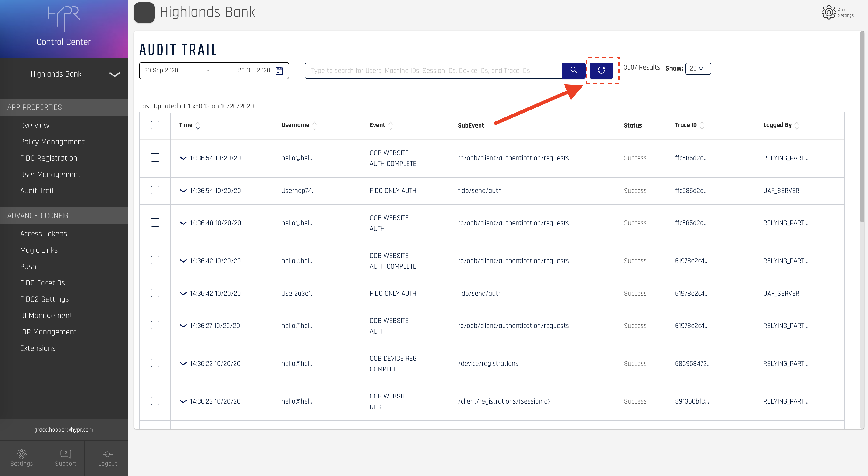Expand the 14:36:48 audit row details
The width and height of the screenshot is (868, 476).
point(183,223)
